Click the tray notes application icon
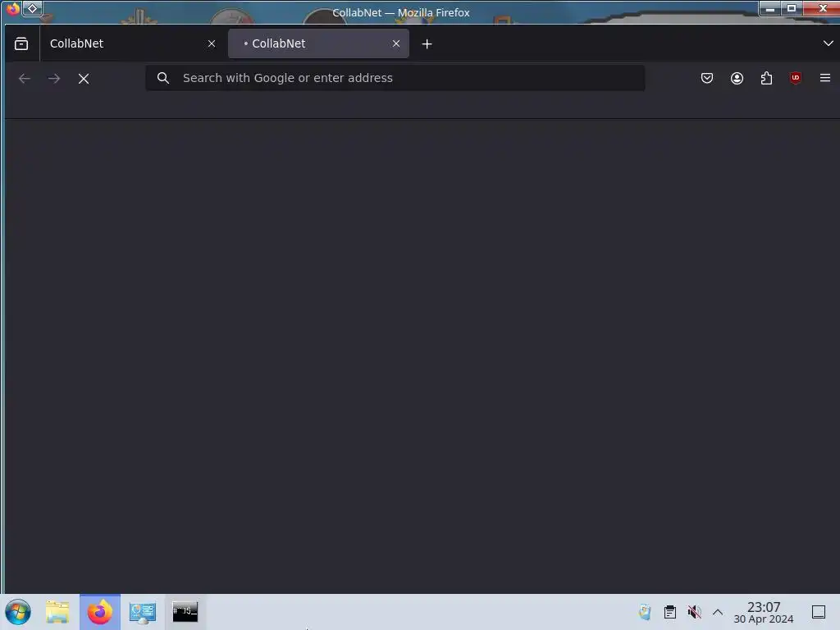Image resolution: width=840 pixels, height=630 pixels. [x=645, y=612]
